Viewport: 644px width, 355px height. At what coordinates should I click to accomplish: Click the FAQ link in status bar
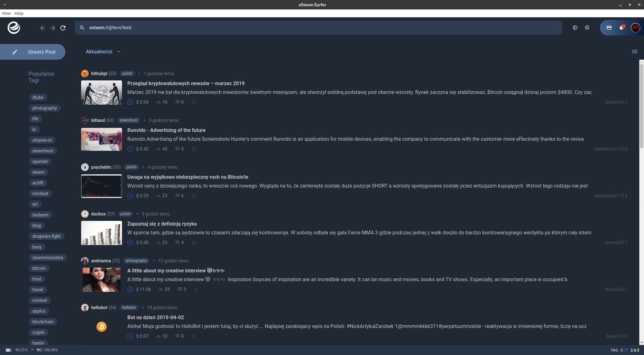coord(614,350)
